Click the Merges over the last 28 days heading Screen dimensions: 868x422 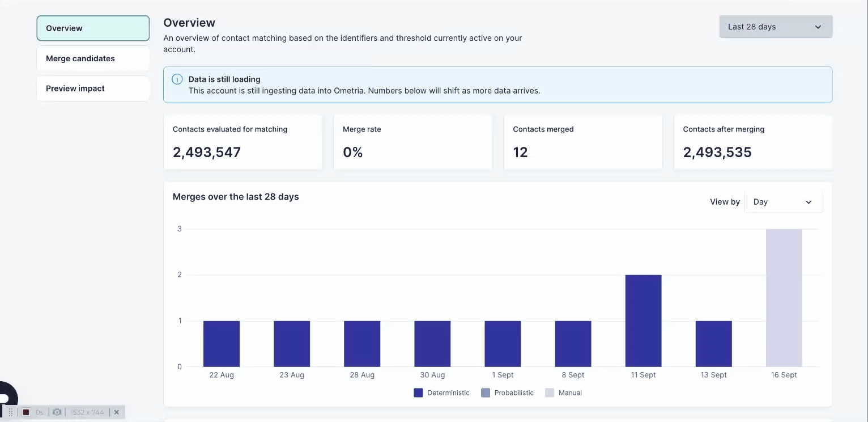point(236,197)
